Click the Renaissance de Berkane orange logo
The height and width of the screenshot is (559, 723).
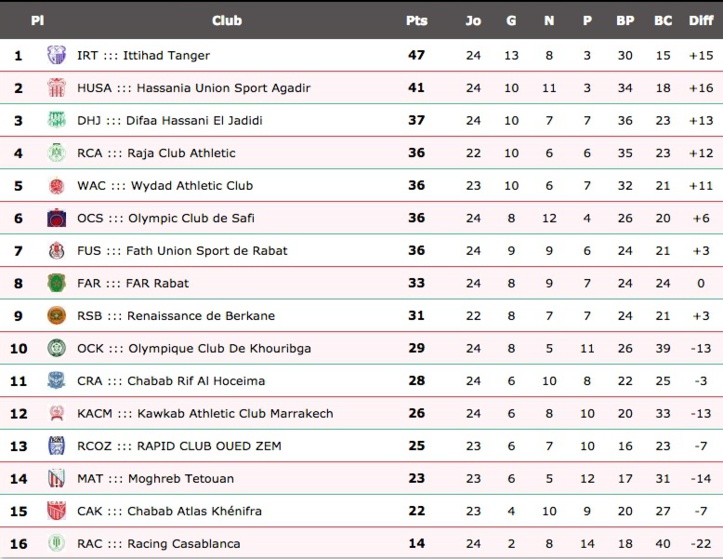click(57, 315)
